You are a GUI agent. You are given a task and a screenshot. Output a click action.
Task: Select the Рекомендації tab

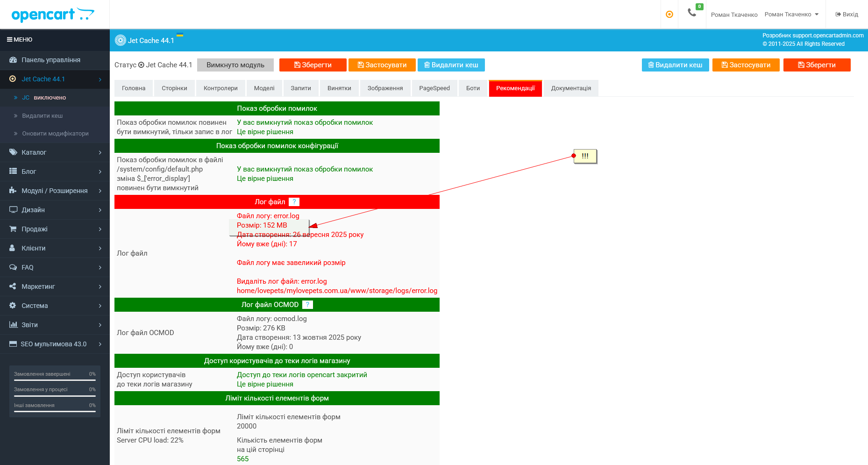515,88
